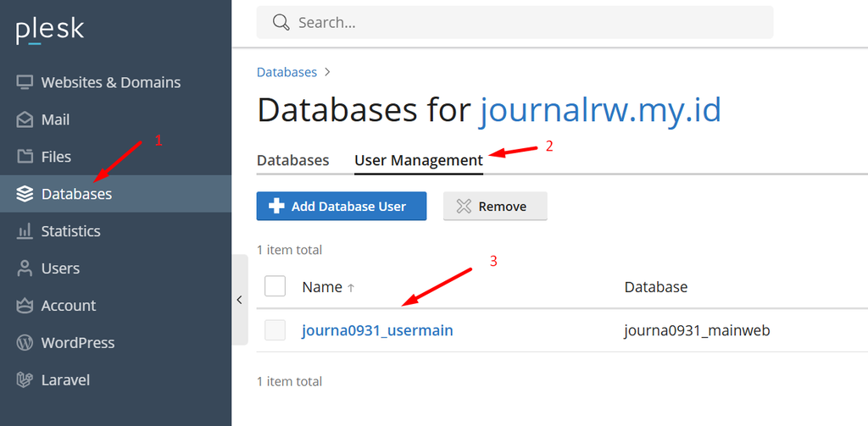
Task: Switch to User Management tab
Action: click(x=419, y=160)
